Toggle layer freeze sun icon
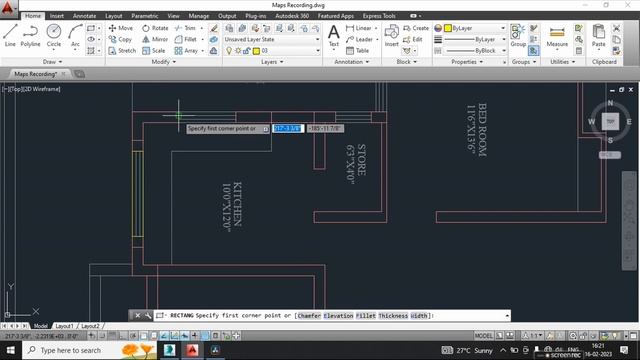 pyautogui.click(x=238, y=51)
